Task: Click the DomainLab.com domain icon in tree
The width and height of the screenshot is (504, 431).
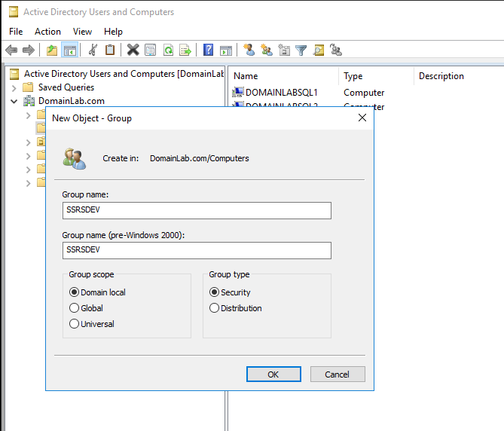Action: 29,101
